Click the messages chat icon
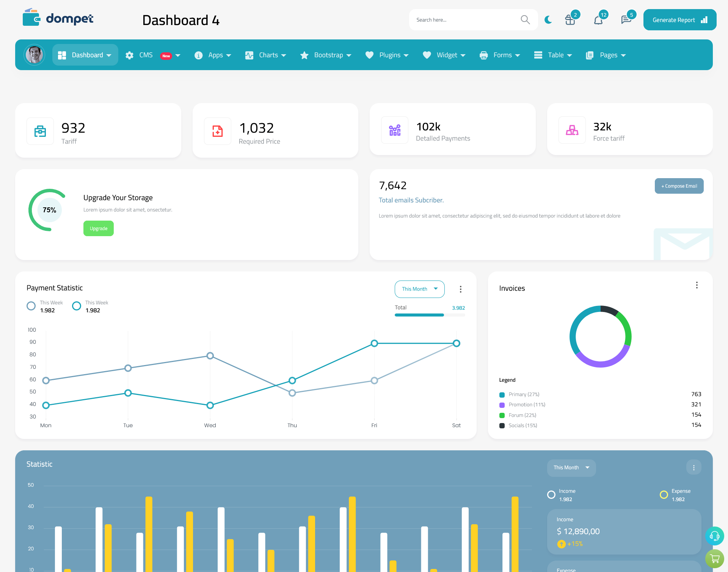 coord(626,19)
